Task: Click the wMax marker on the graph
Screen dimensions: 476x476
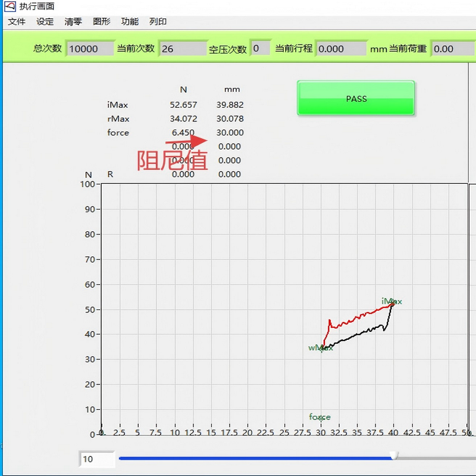Action: [322, 348]
